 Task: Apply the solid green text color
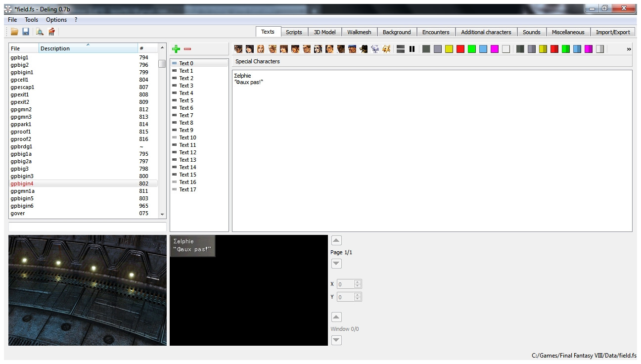coord(472,49)
